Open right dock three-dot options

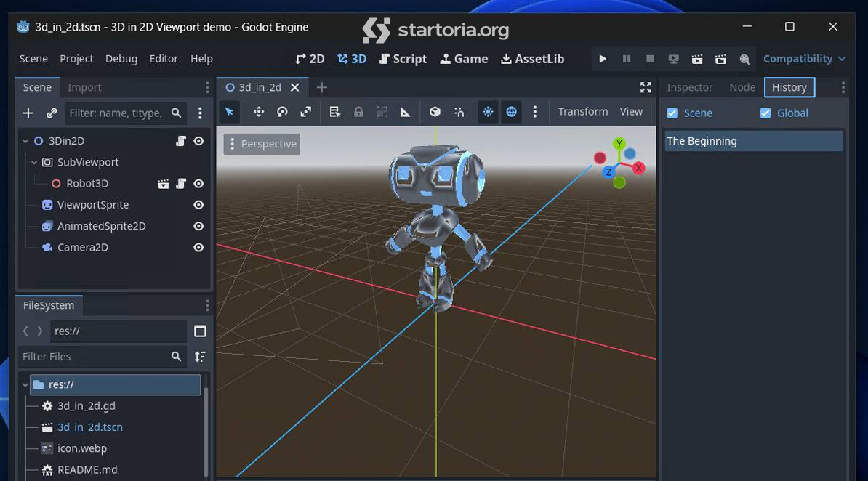tap(843, 87)
